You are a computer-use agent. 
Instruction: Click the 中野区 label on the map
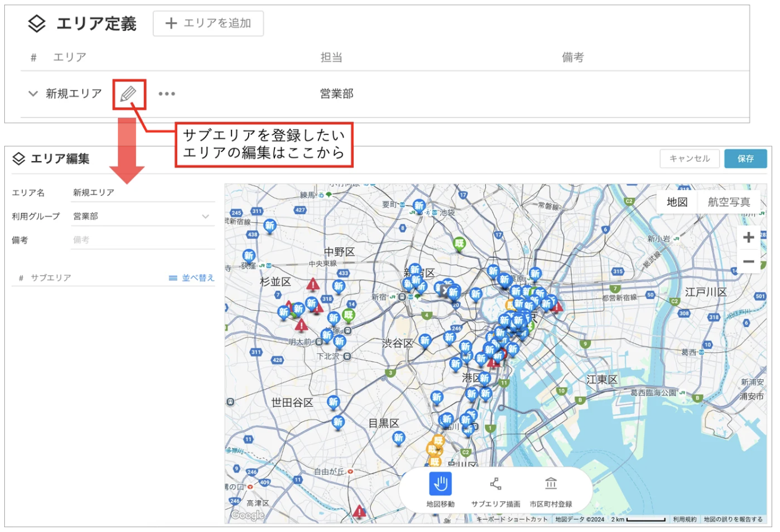[x=339, y=252]
